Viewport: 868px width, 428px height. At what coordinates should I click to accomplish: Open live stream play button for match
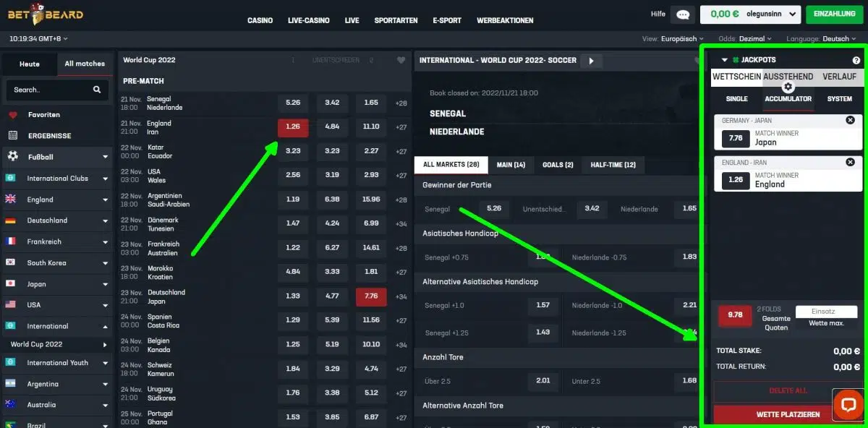click(591, 61)
